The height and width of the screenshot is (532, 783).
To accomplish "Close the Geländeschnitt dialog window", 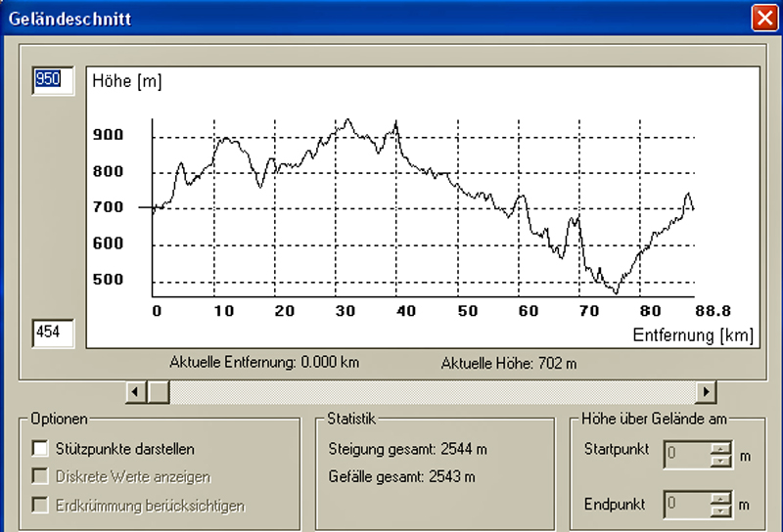I will pos(764,18).
